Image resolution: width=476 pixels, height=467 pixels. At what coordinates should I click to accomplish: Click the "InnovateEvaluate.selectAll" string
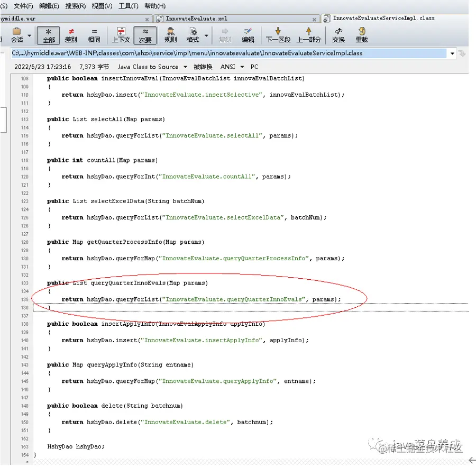[x=212, y=136]
